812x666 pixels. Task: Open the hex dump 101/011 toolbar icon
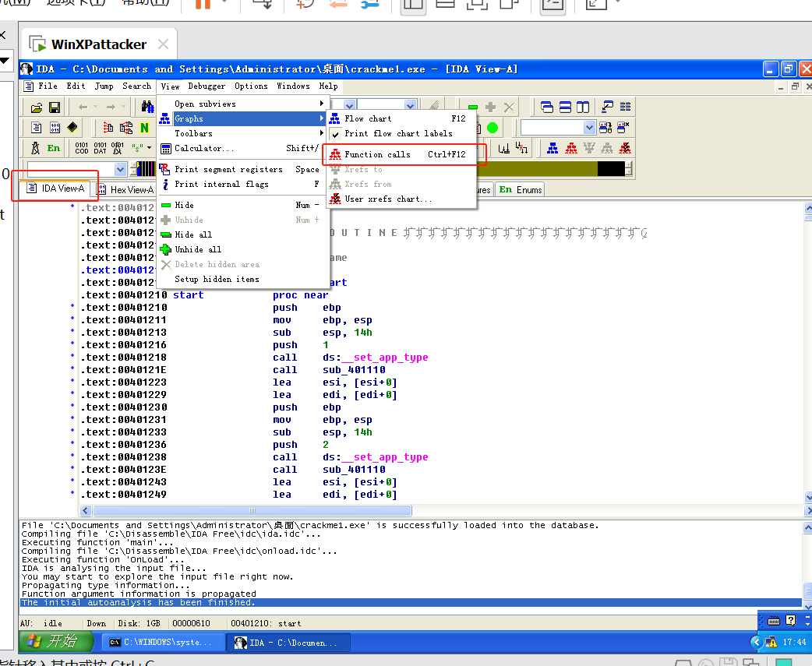[x=55, y=127]
